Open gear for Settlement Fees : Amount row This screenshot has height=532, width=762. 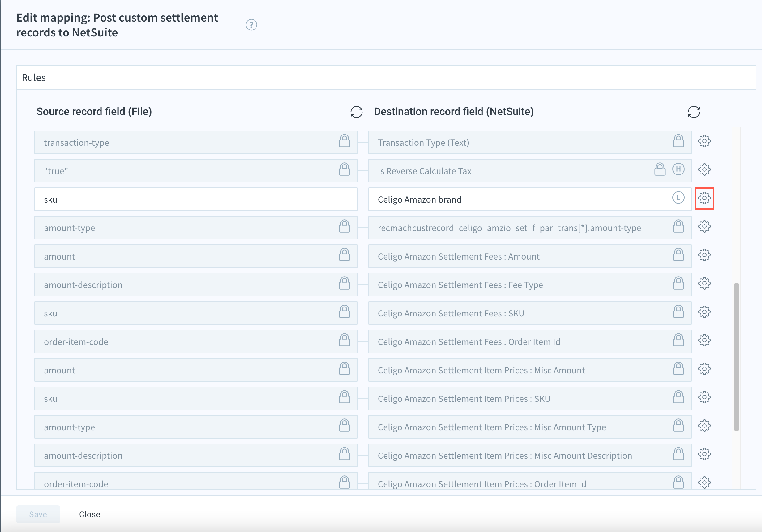(x=704, y=255)
